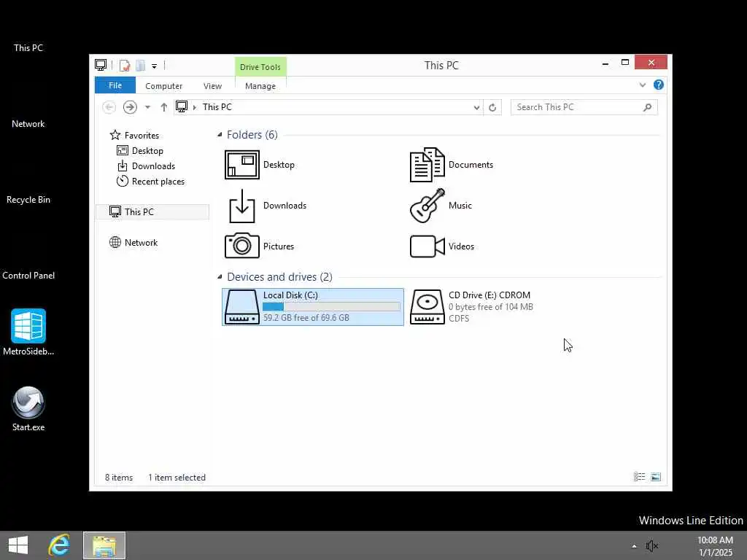
Task: Switch to details view in the status bar
Action: point(639,477)
